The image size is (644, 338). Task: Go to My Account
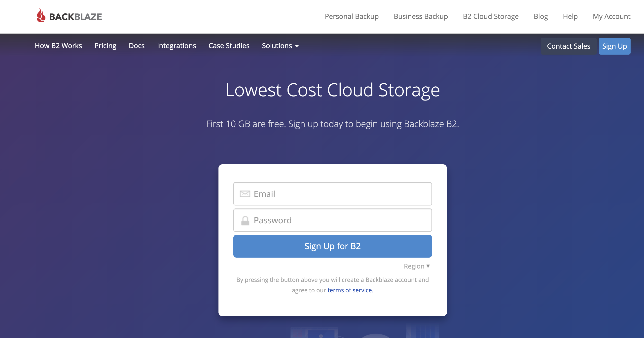point(611,16)
